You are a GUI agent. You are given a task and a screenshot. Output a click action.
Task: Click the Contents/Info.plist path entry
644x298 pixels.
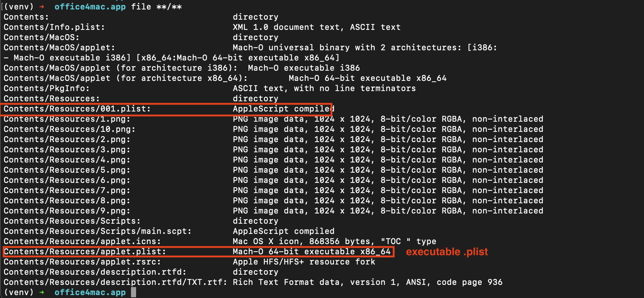(x=54, y=27)
